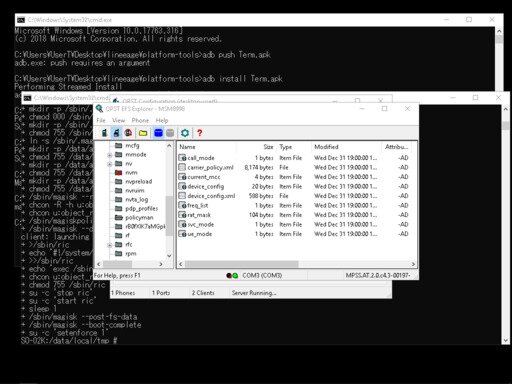Select the rB0fXlK7aMGpk folder in tree
512x384 pixels.
pos(145,227)
